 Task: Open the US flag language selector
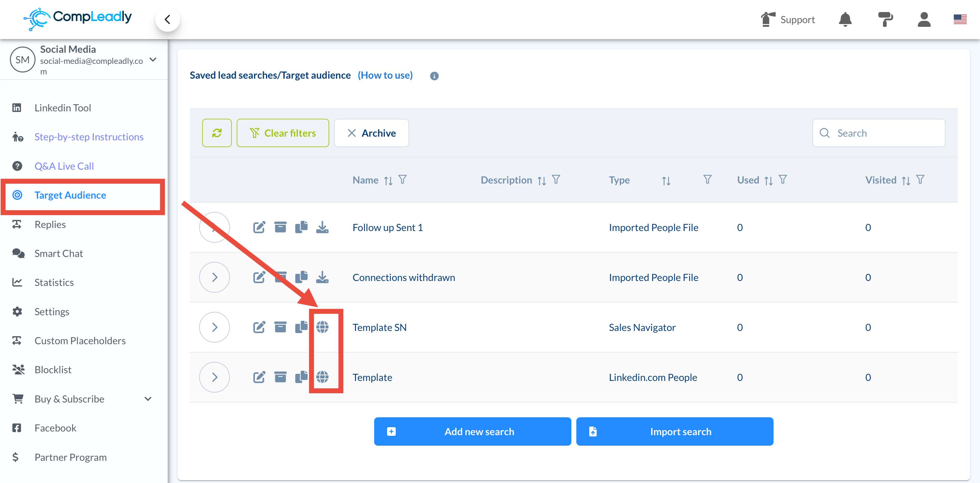pyautogui.click(x=960, y=19)
